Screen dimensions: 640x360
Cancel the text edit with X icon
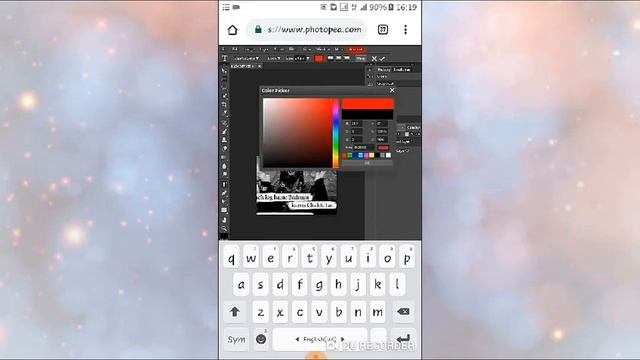374,58
